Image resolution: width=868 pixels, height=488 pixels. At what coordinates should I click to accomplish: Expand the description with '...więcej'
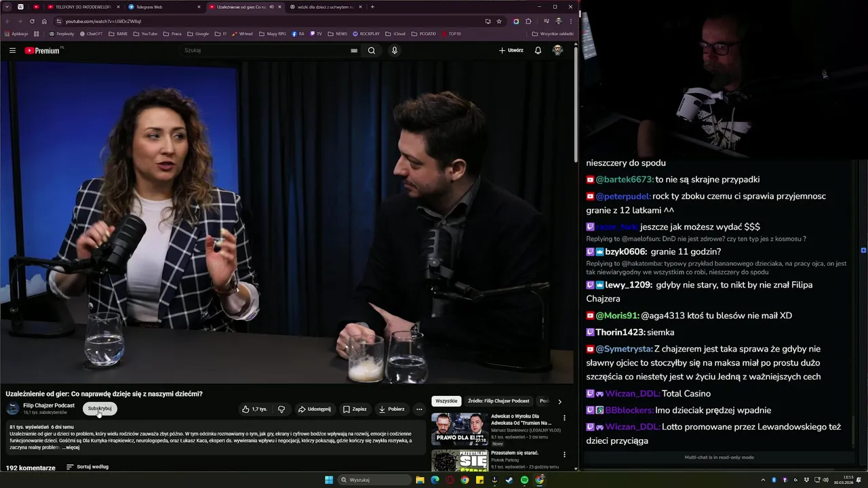pyautogui.click(x=71, y=447)
